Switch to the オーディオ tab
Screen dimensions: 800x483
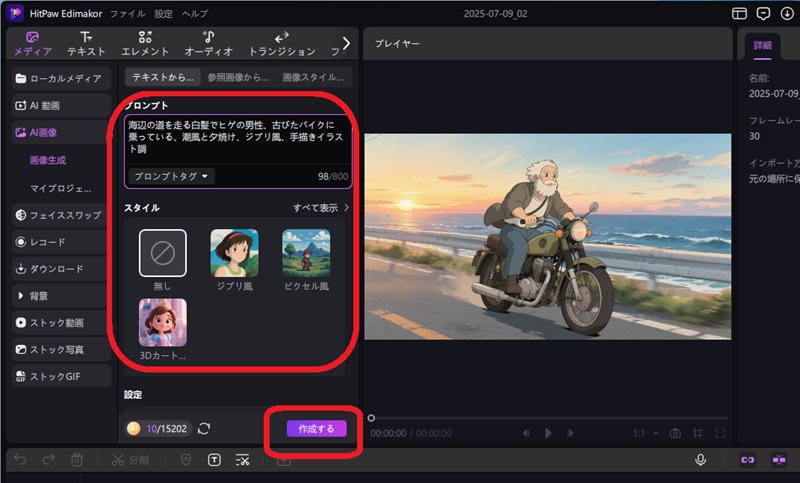coord(209,44)
